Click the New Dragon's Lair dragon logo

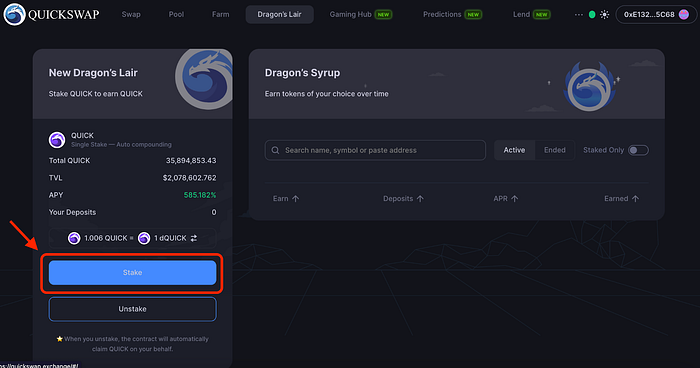(204, 79)
